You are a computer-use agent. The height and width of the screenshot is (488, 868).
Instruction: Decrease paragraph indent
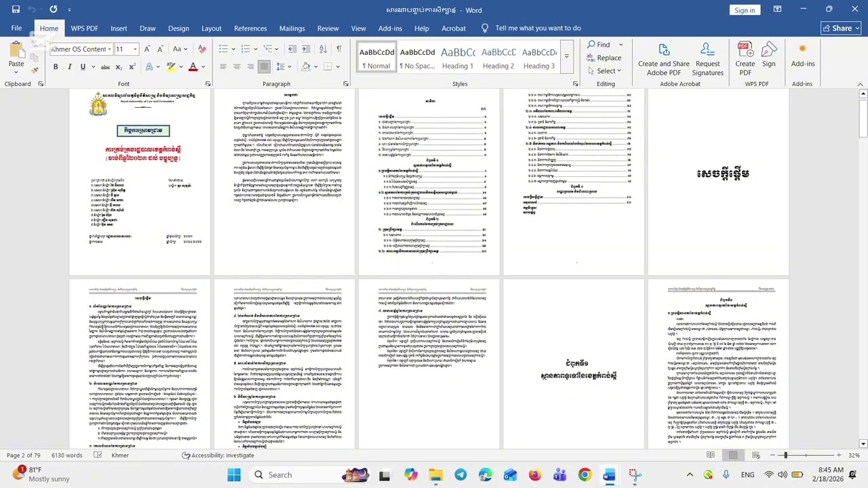(x=292, y=49)
